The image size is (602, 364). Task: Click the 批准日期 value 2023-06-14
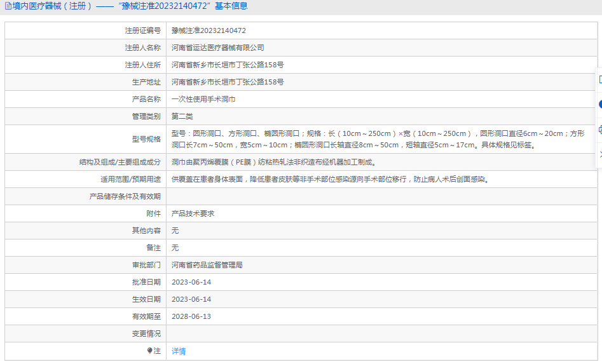(191, 282)
